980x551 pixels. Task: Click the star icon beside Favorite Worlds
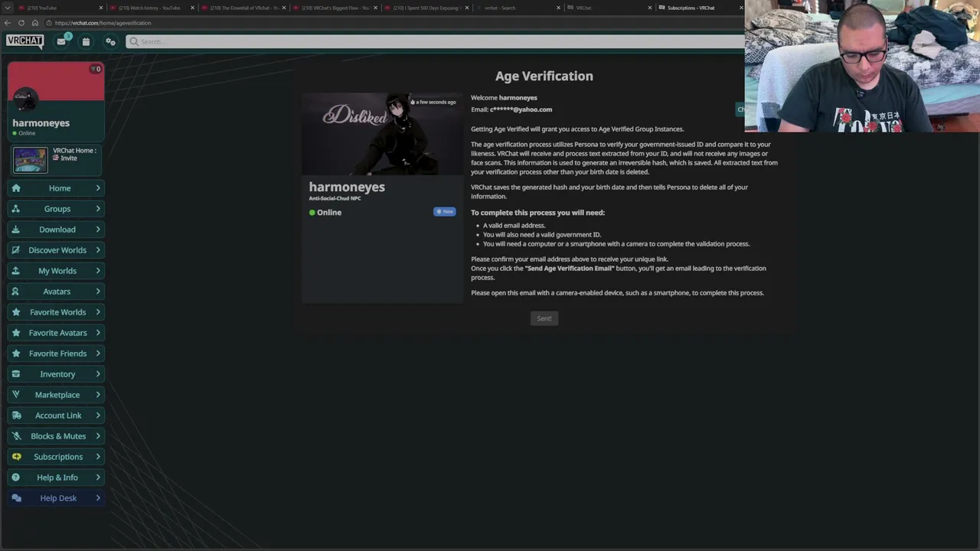(x=16, y=312)
